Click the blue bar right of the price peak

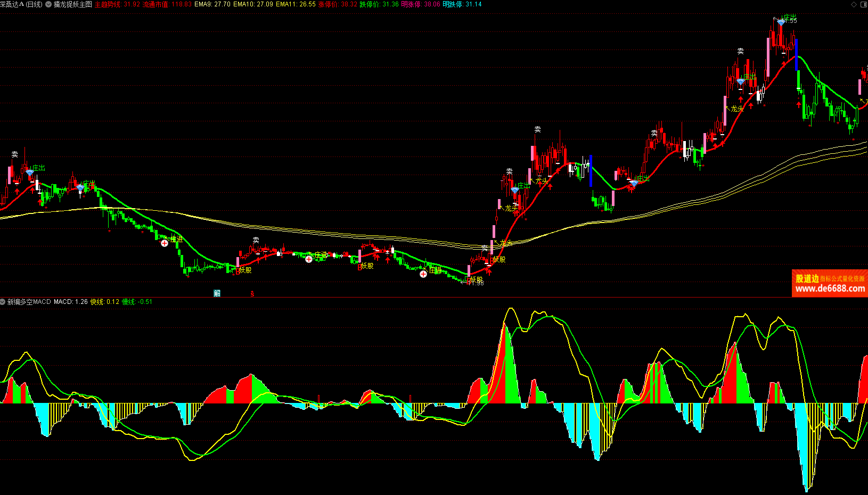pos(796,56)
